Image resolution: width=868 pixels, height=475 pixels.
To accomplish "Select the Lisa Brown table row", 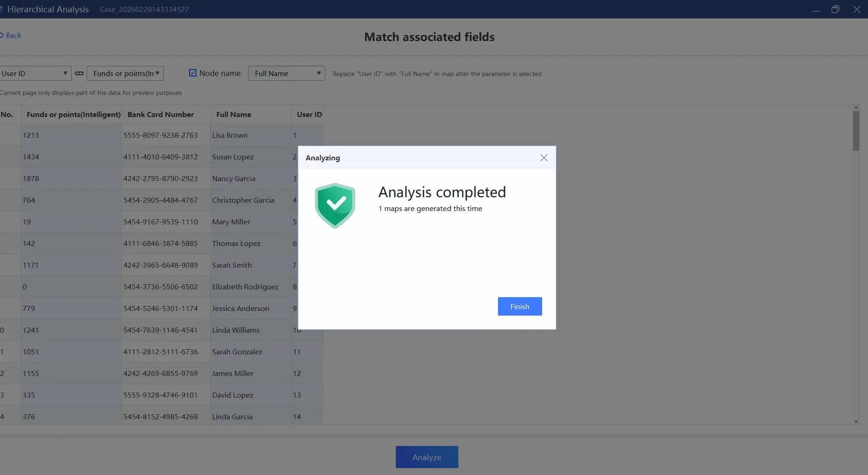I will point(161,135).
